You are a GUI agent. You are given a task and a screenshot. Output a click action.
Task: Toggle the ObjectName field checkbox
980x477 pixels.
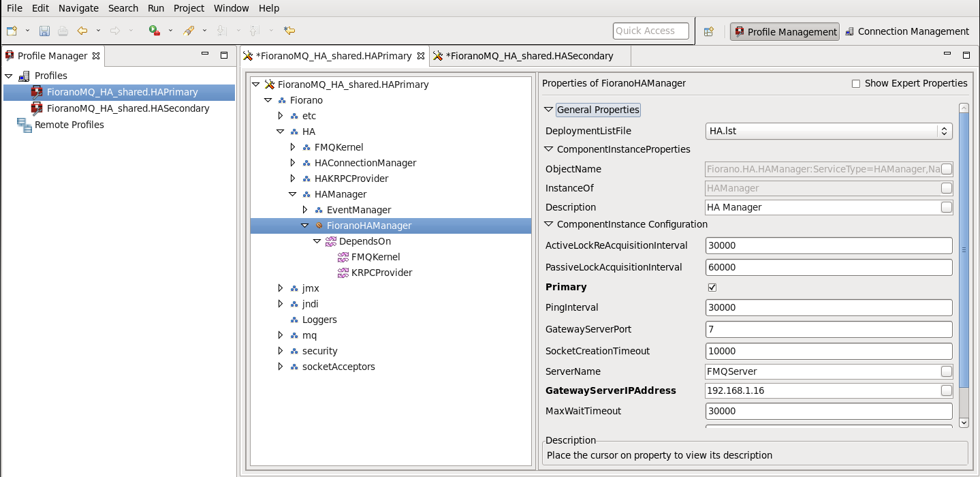[x=946, y=169]
